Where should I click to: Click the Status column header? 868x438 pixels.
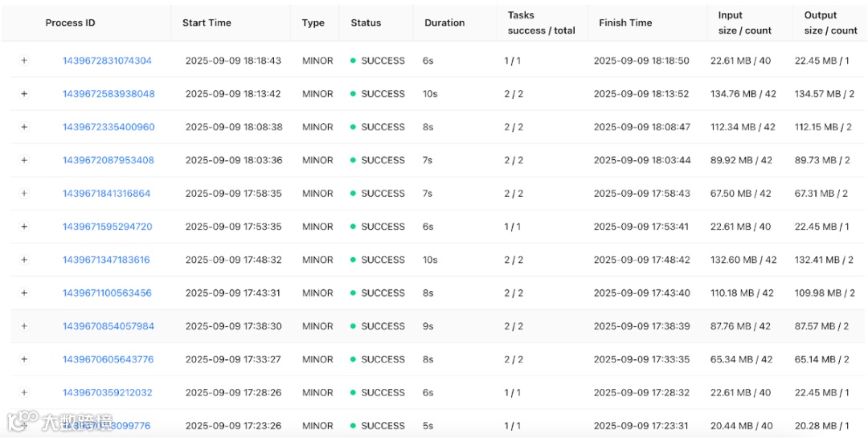click(x=366, y=23)
